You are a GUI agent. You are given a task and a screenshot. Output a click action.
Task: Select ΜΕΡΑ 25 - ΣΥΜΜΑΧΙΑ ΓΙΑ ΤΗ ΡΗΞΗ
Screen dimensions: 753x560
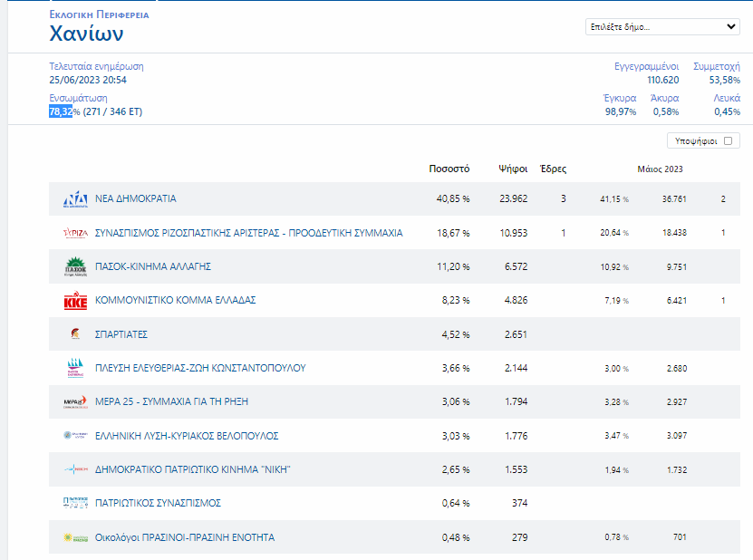[171, 401]
